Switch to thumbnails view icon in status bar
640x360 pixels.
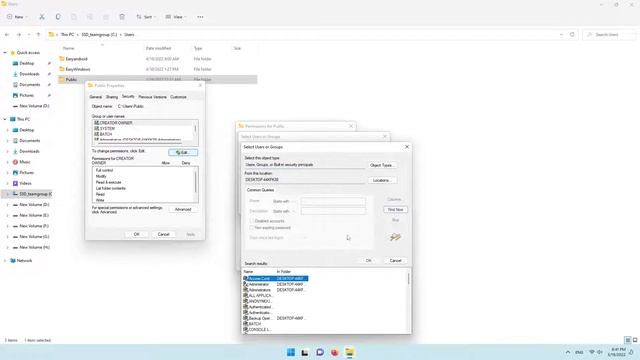coord(635,340)
